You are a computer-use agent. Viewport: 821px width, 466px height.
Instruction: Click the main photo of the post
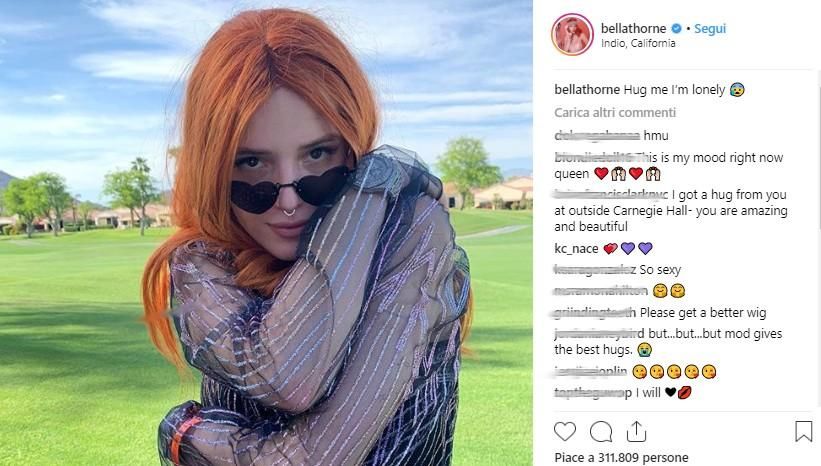267,233
